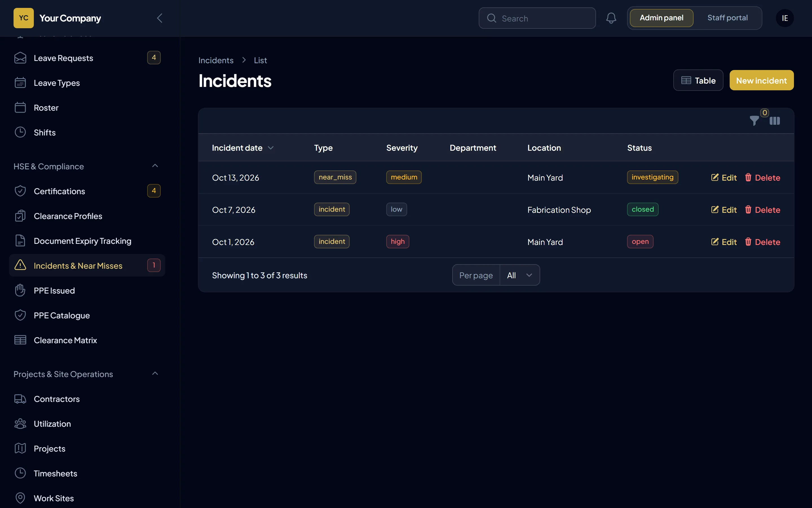The height and width of the screenshot is (508, 812).
Task: Delete the Oct 1, 2026 incident
Action: 762,242
